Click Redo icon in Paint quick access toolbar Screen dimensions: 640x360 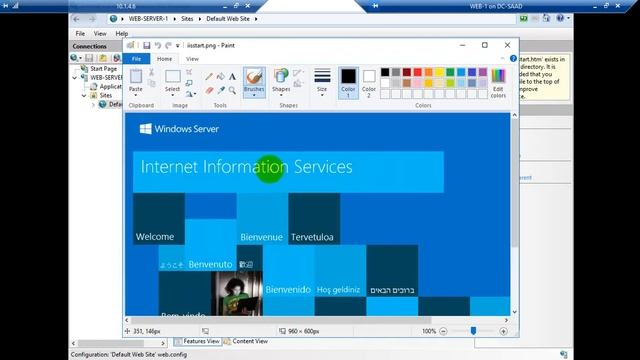click(x=168, y=45)
